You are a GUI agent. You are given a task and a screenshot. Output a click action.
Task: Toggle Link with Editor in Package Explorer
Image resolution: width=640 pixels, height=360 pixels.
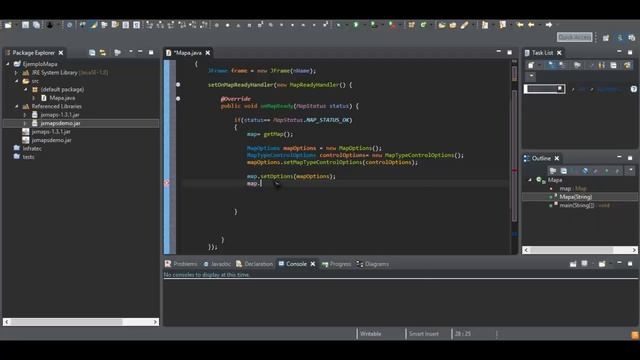click(102, 53)
